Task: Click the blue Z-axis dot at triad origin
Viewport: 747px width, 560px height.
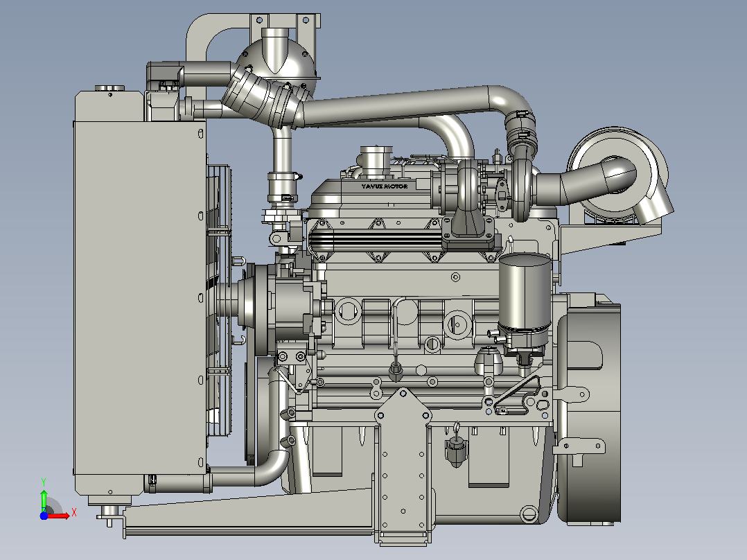Action: click(x=44, y=516)
